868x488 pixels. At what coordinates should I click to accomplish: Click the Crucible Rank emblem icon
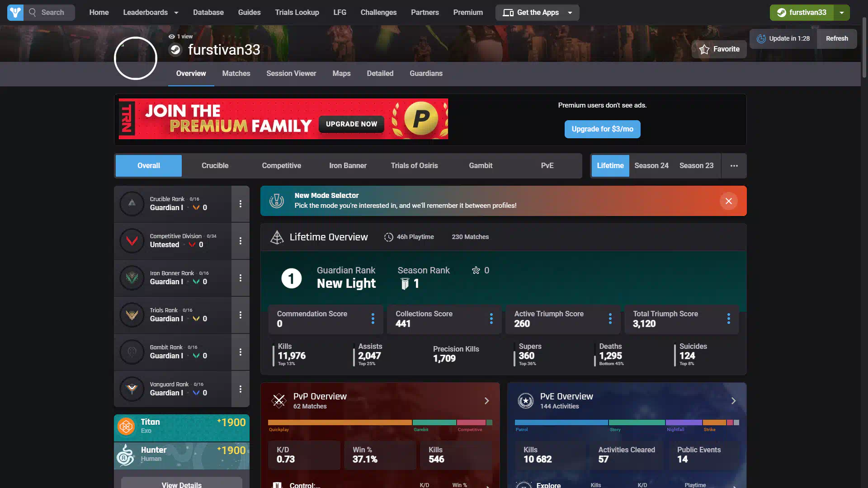(132, 204)
